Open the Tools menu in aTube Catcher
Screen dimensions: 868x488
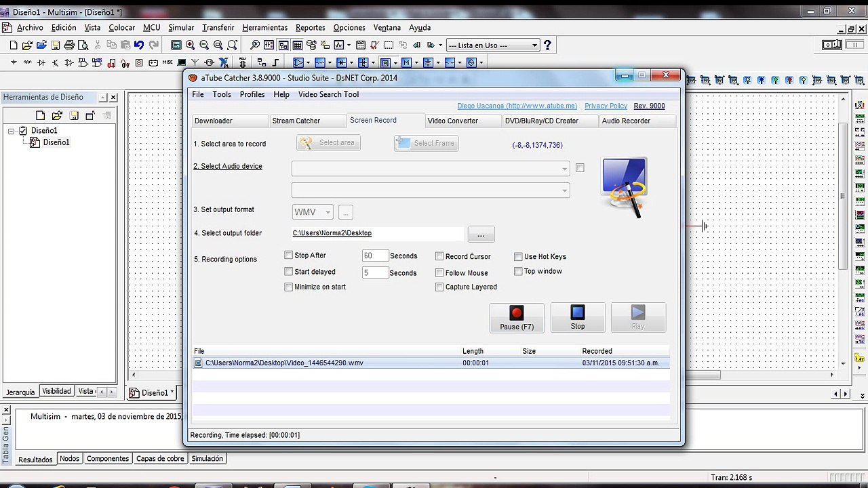pyautogui.click(x=222, y=94)
